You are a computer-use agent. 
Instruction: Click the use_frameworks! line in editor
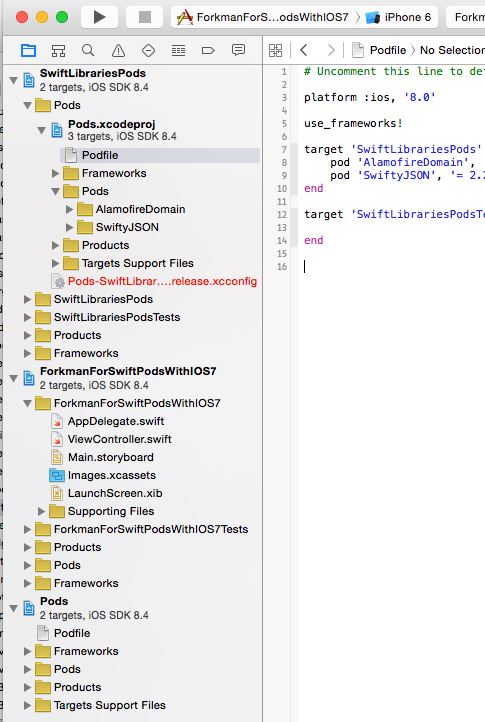pos(353,123)
